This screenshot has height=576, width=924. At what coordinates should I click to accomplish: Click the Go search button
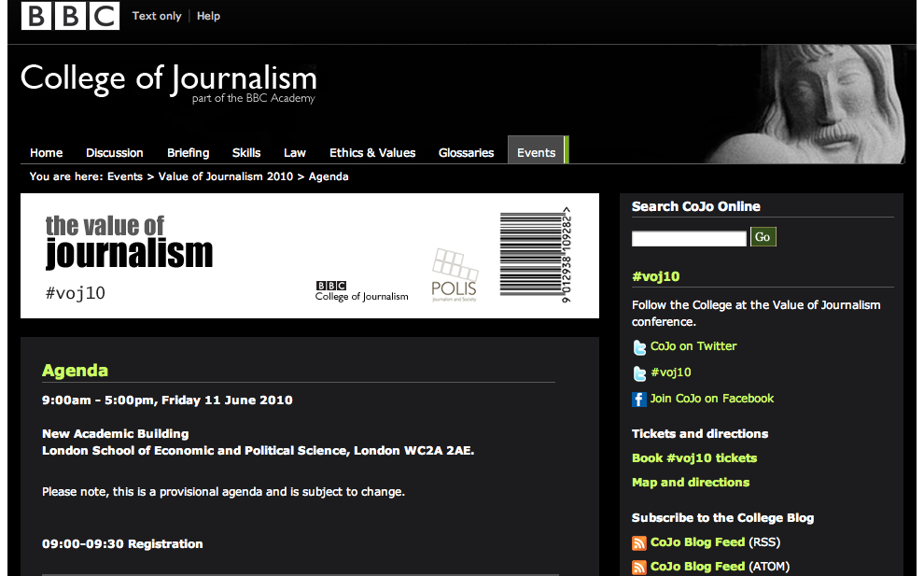(763, 237)
